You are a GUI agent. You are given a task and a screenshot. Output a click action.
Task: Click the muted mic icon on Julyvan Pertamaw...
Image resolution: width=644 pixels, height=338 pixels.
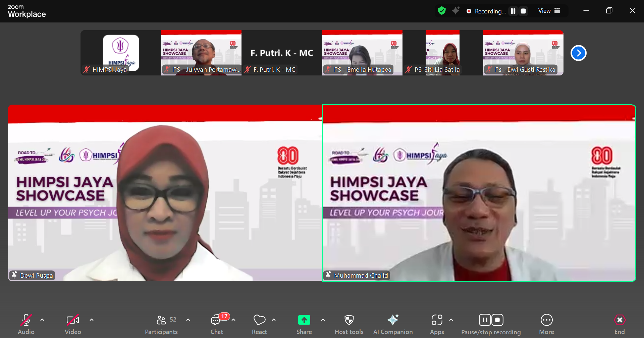167,69
